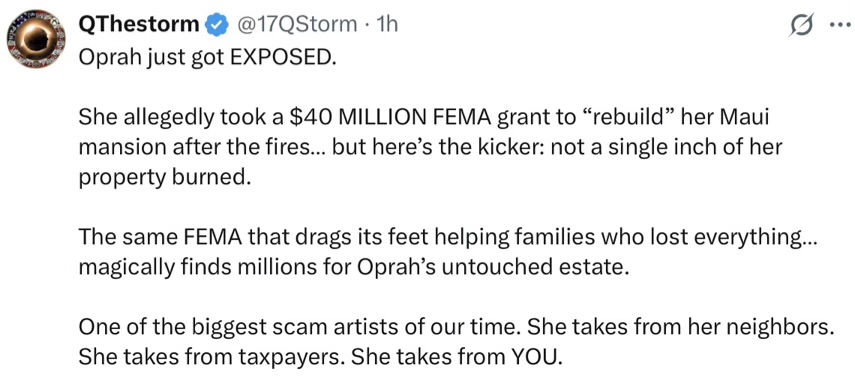Viewport: 855px width, 384px height.
Task: Click the blue verified badge
Action: (x=216, y=25)
